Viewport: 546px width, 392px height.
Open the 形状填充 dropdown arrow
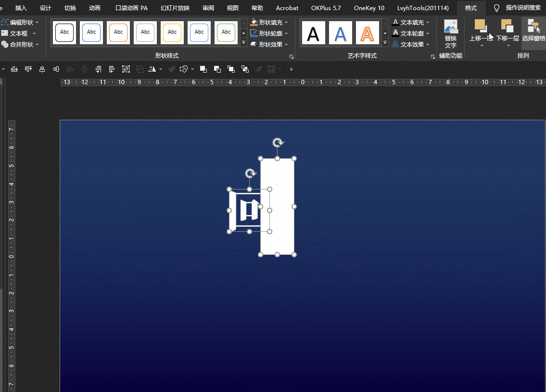tap(286, 22)
